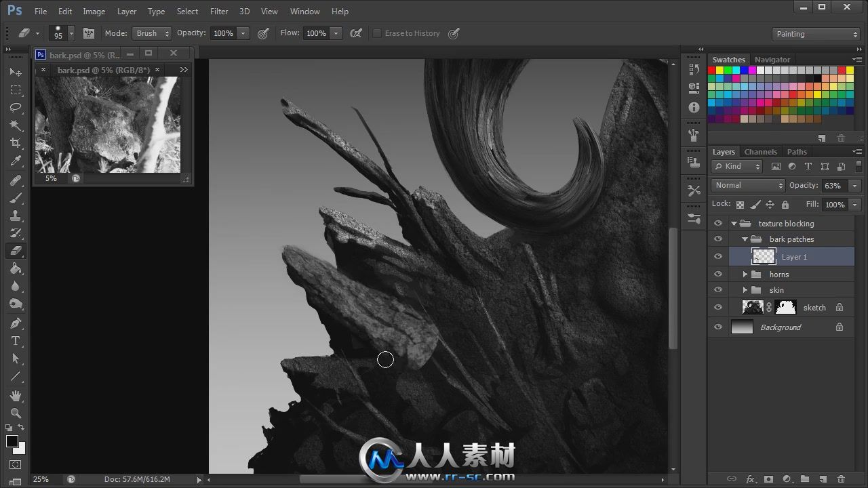868x488 pixels.
Task: Open the brush panel toggle icon
Action: (x=89, y=33)
